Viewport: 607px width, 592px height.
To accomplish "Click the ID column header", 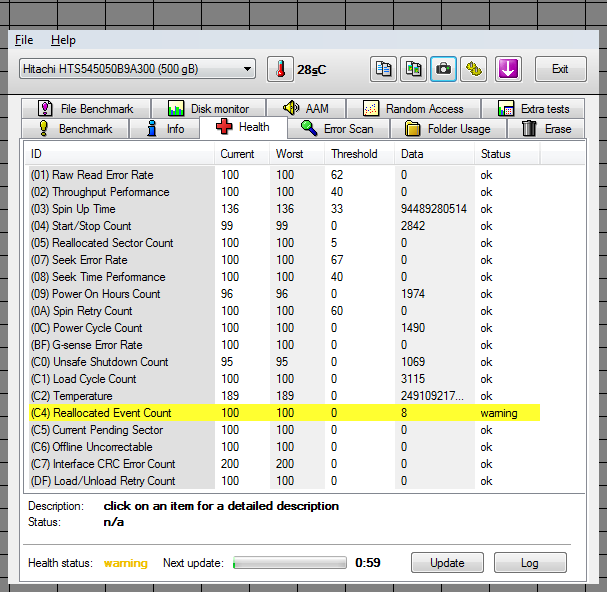I will pyautogui.click(x=119, y=154).
